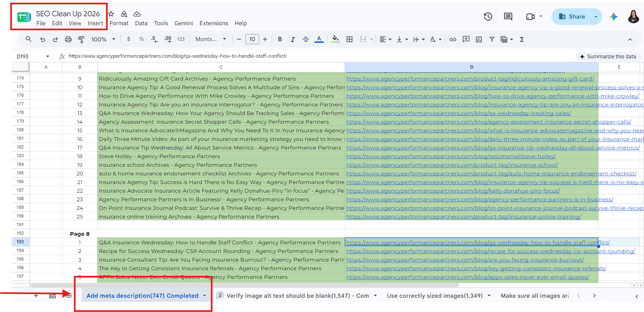The width and height of the screenshot is (644, 312).
Task: Increase decimal places
Action: 168,39
